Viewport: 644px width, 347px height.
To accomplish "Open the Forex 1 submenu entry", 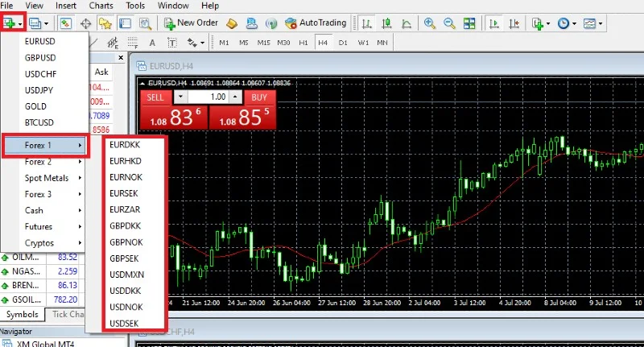I will point(45,146).
